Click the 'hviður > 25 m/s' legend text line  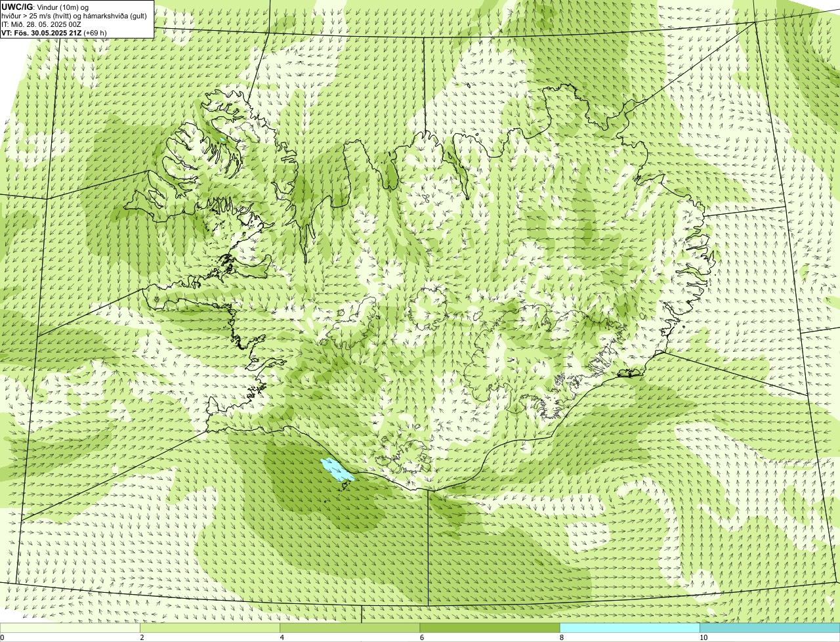pyautogui.click(x=74, y=16)
